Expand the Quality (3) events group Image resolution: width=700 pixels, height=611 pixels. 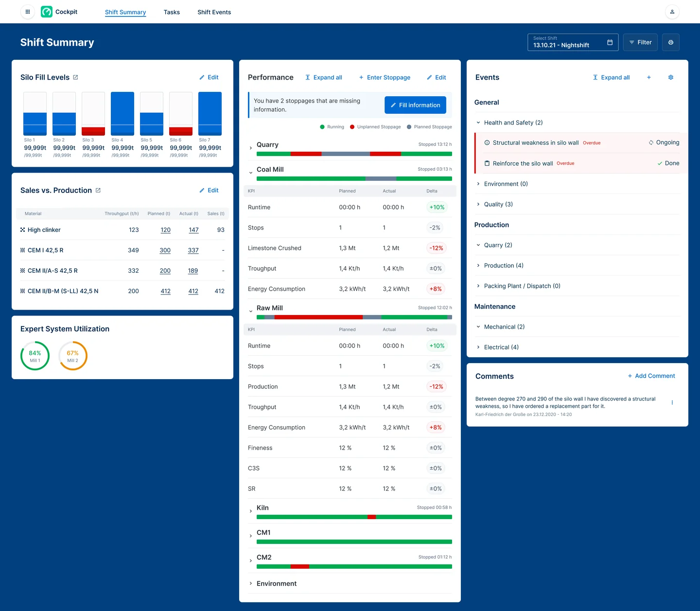pos(478,204)
